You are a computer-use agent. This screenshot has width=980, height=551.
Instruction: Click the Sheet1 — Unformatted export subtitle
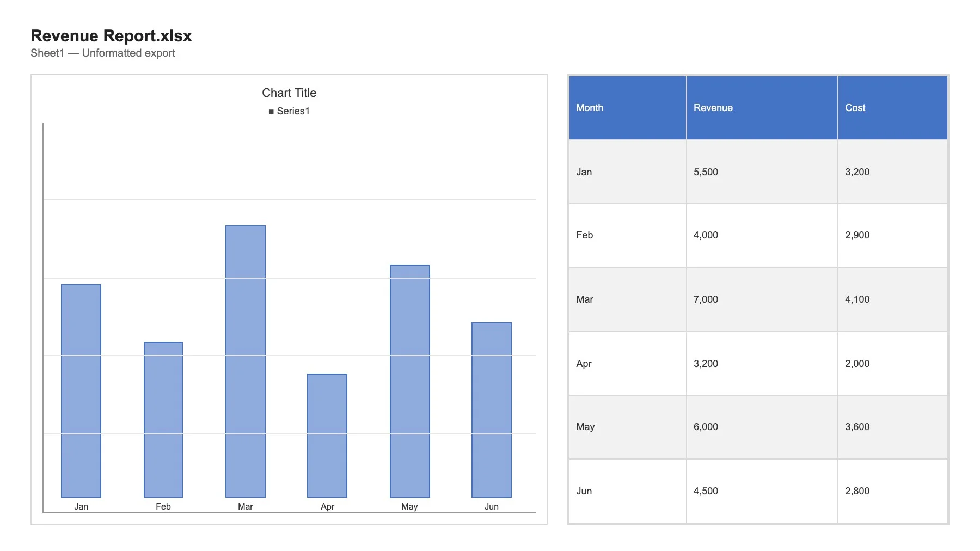103,53
